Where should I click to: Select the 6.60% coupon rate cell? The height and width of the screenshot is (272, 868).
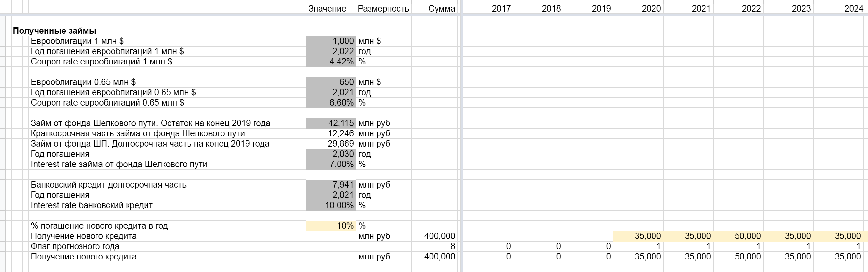(331, 103)
